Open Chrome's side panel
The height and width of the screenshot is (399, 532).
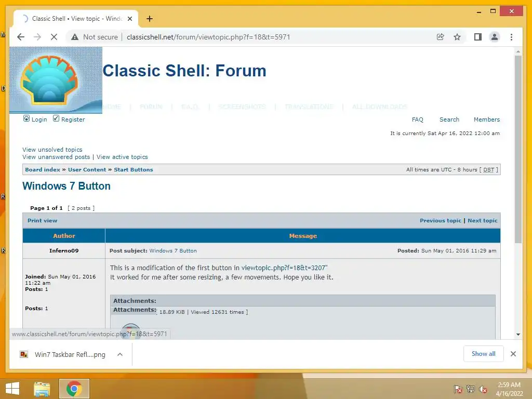(478, 37)
